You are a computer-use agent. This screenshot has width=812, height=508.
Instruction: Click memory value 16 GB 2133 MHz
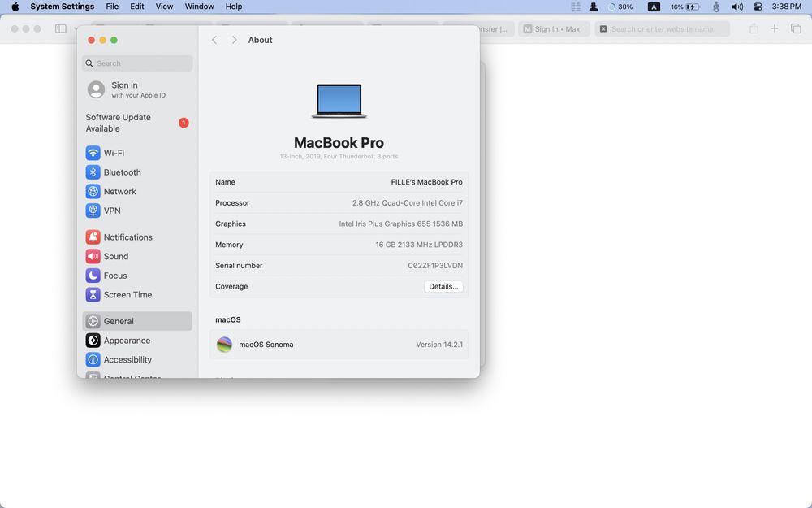click(x=419, y=245)
